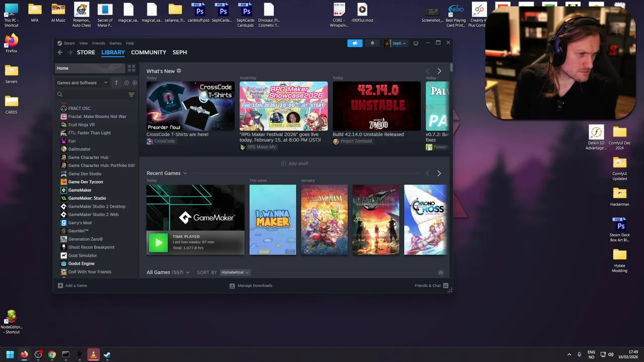This screenshot has height=362, width=644.
Task: Expand the Games and Software dropdown
Action: click(x=82, y=83)
